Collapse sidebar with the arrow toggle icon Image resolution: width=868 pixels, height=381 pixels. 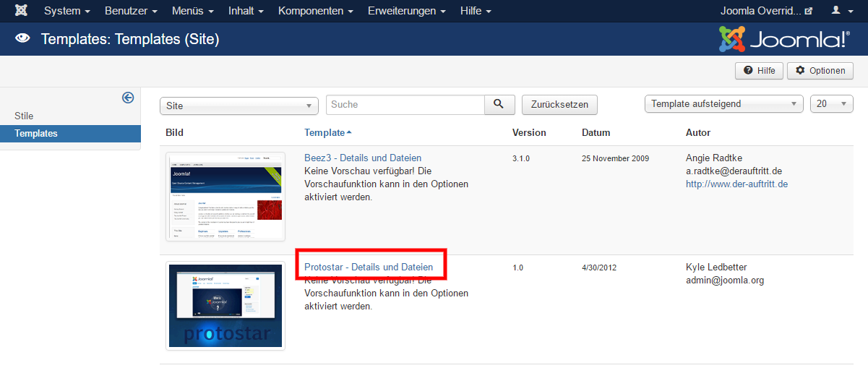[x=128, y=98]
